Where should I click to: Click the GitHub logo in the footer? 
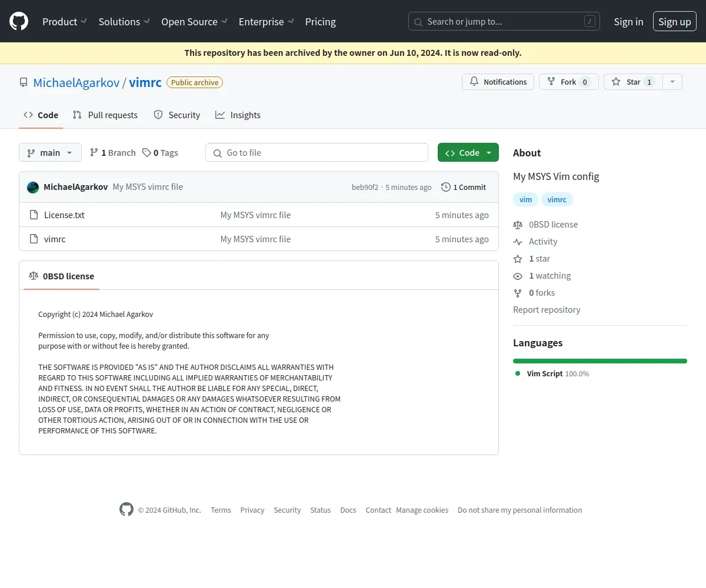tap(126, 509)
